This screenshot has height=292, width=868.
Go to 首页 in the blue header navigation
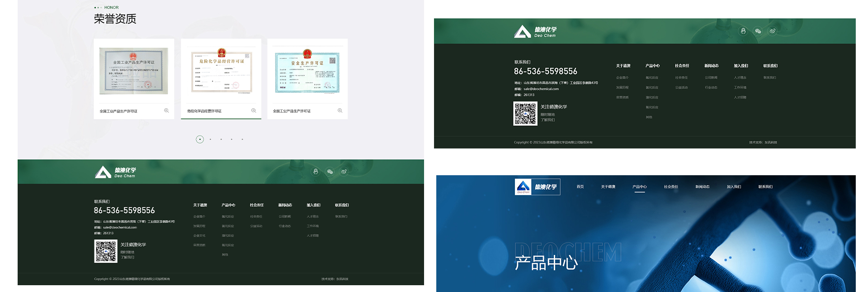[x=580, y=187]
